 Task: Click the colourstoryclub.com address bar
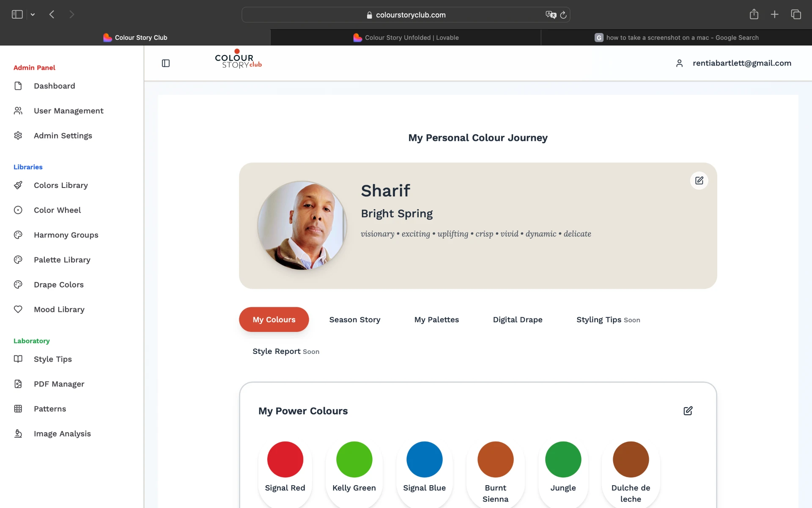pyautogui.click(x=406, y=15)
